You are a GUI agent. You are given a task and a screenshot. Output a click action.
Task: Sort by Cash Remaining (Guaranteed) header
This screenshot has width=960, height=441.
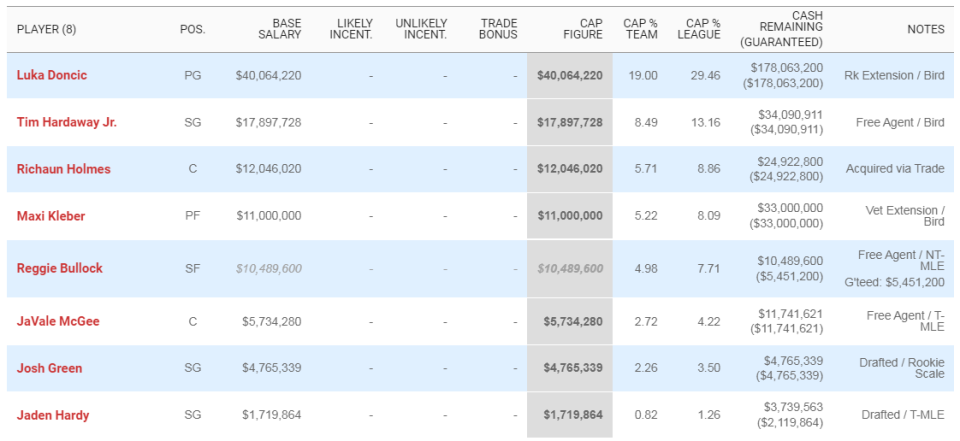(781, 28)
